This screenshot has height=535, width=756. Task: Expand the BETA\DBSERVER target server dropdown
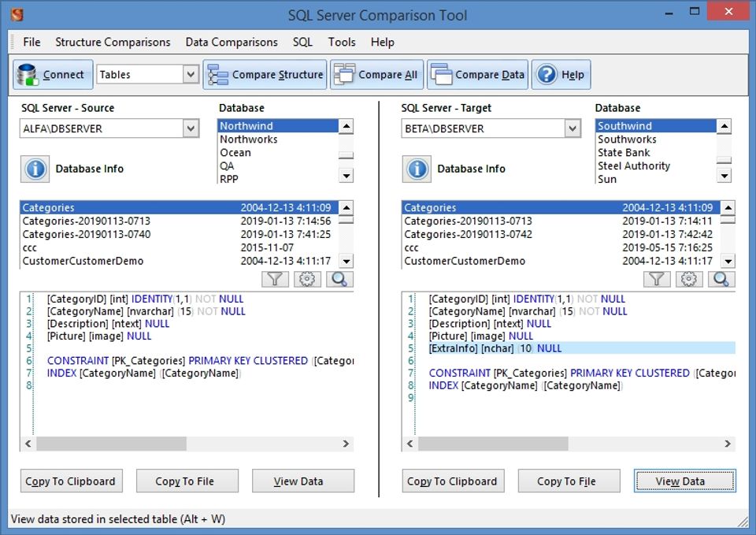point(573,128)
